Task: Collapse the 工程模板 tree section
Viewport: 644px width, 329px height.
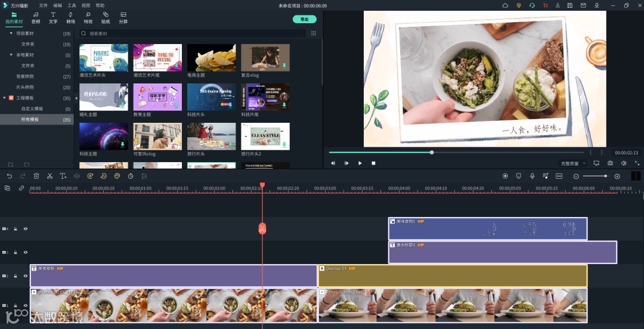Action: (5, 98)
